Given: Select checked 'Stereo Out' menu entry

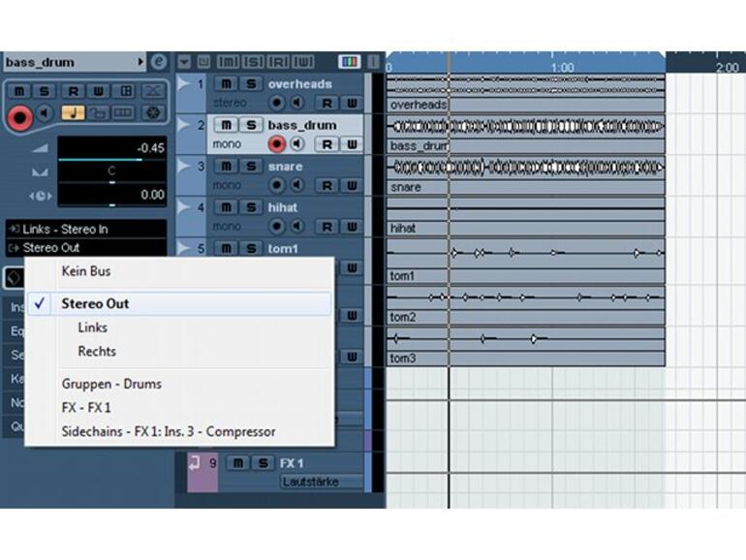Looking at the screenshot, I should [180, 303].
